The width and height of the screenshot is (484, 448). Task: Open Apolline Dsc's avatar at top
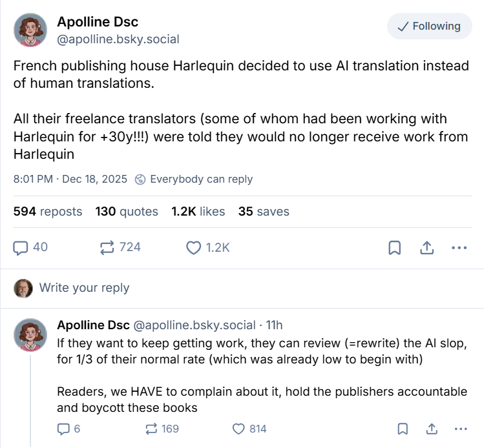[x=30, y=30]
